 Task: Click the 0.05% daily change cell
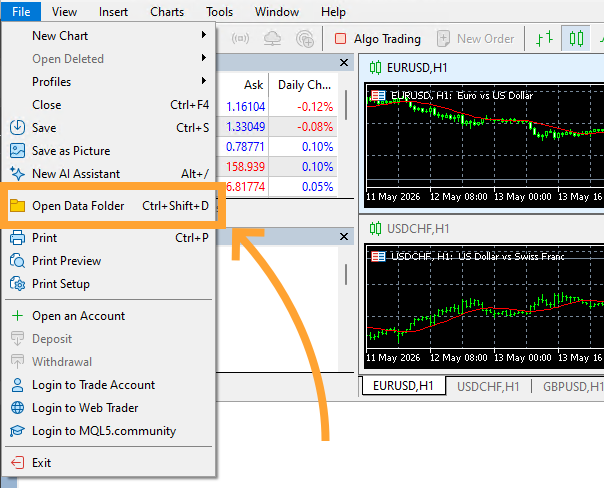click(x=317, y=186)
